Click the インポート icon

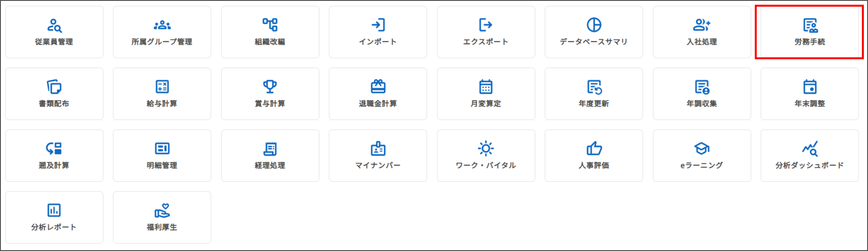[x=377, y=32]
